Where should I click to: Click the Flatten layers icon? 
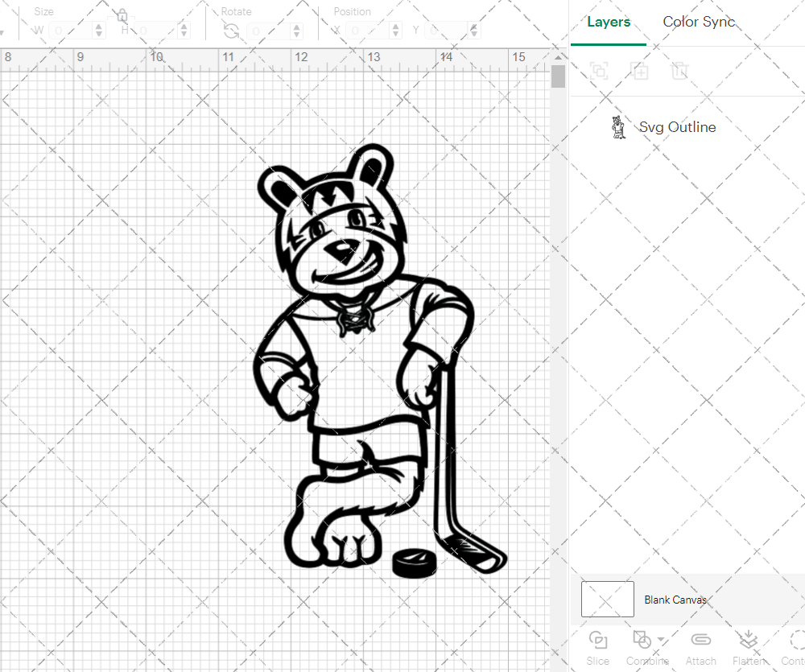point(749,640)
